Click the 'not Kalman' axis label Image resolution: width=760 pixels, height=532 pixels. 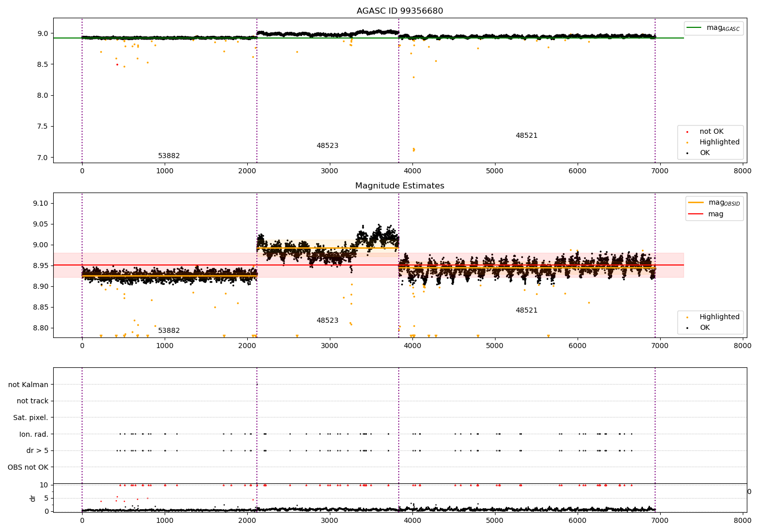[x=28, y=385]
